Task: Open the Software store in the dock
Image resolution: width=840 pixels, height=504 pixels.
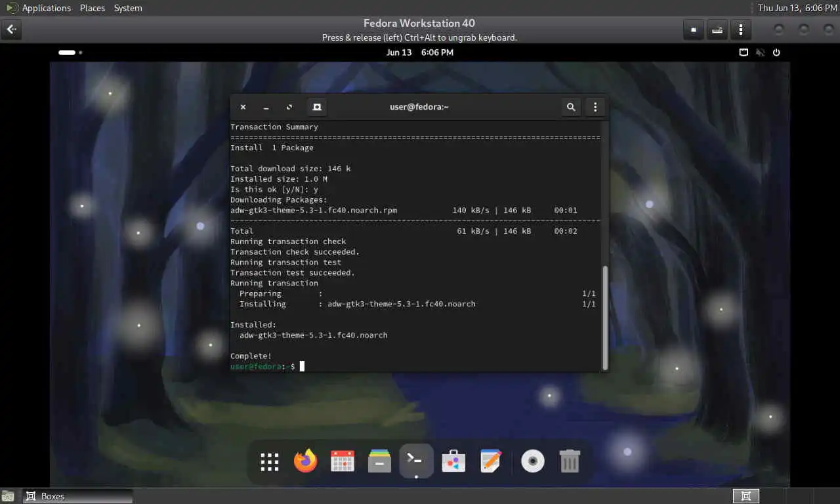Action: click(x=453, y=461)
